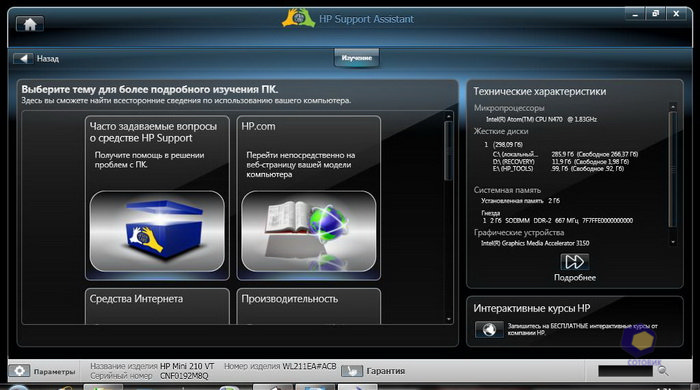
Task: Click the 'E:\ (HP_TOOLS)' disk row
Action: point(558,169)
